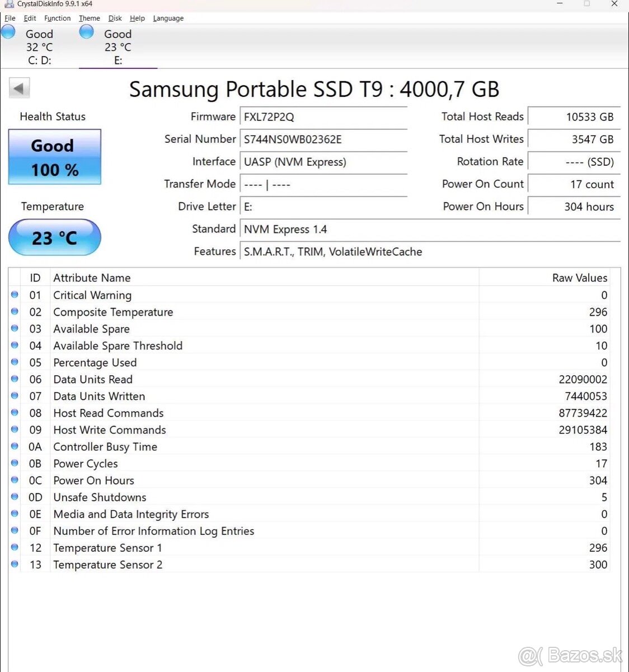Screen dimensions: 629x672
Task: Click Power On Count value 17 count
Action: (574, 184)
